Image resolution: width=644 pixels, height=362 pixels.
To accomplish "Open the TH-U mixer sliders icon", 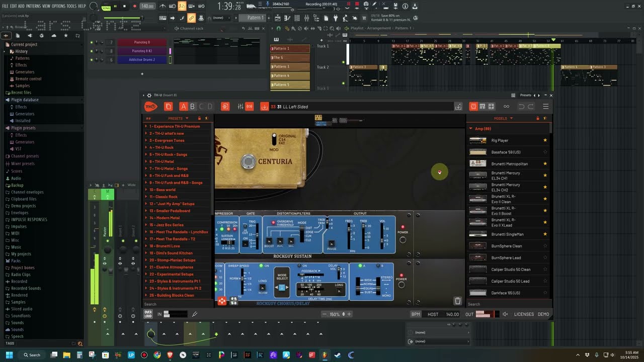I will (240, 107).
